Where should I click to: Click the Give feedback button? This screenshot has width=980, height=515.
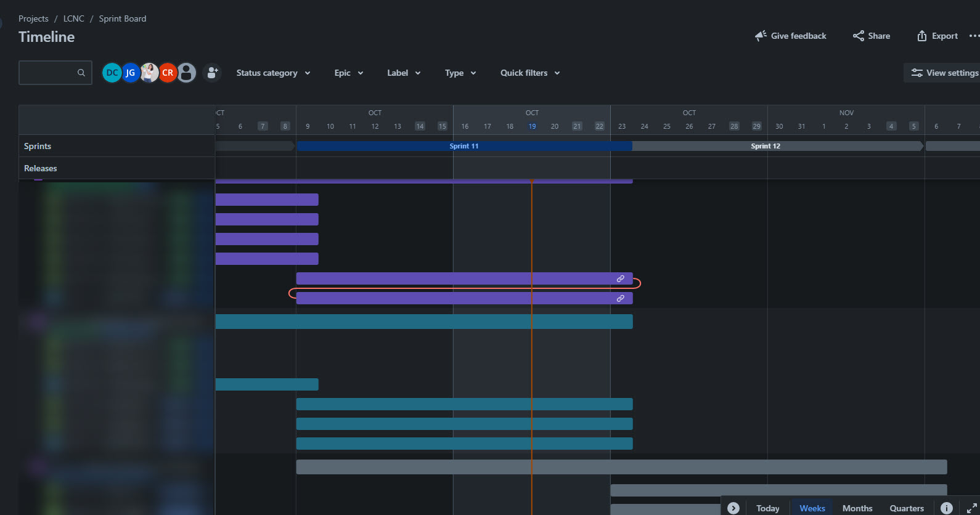click(x=791, y=36)
